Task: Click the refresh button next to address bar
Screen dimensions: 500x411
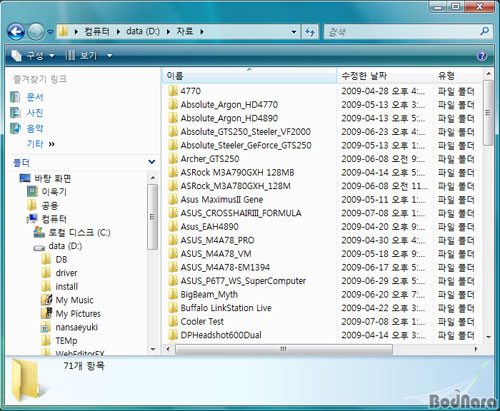Action: coord(310,32)
